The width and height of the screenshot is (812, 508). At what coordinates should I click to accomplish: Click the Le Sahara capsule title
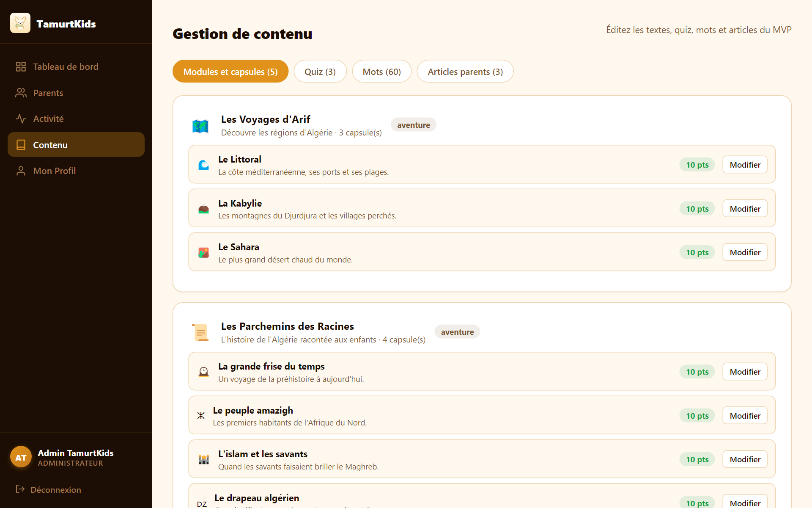click(x=239, y=247)
